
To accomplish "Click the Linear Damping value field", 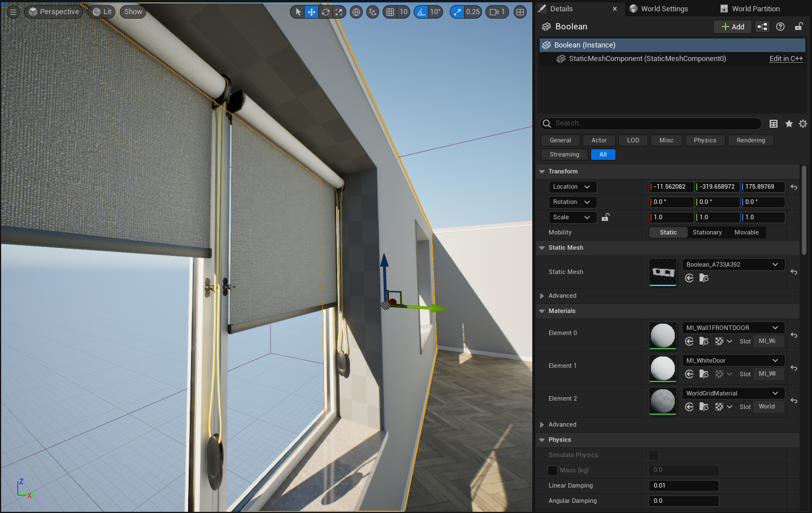I will 684,486.
